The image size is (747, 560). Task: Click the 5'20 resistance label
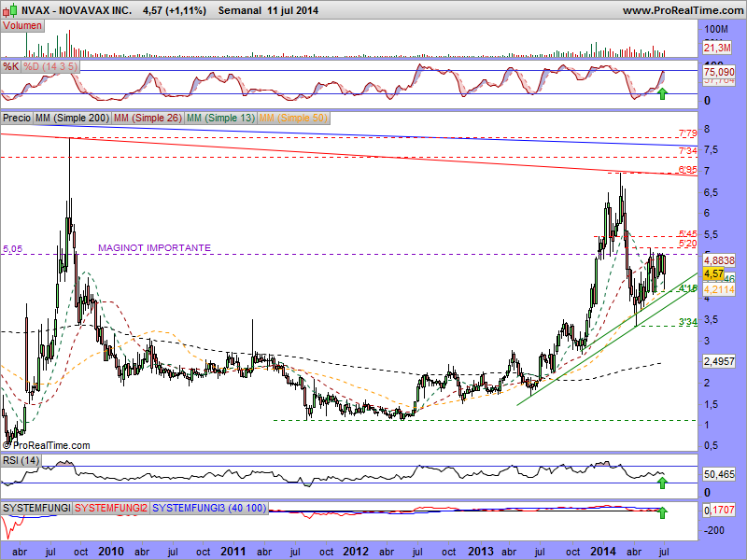point(688,244)
